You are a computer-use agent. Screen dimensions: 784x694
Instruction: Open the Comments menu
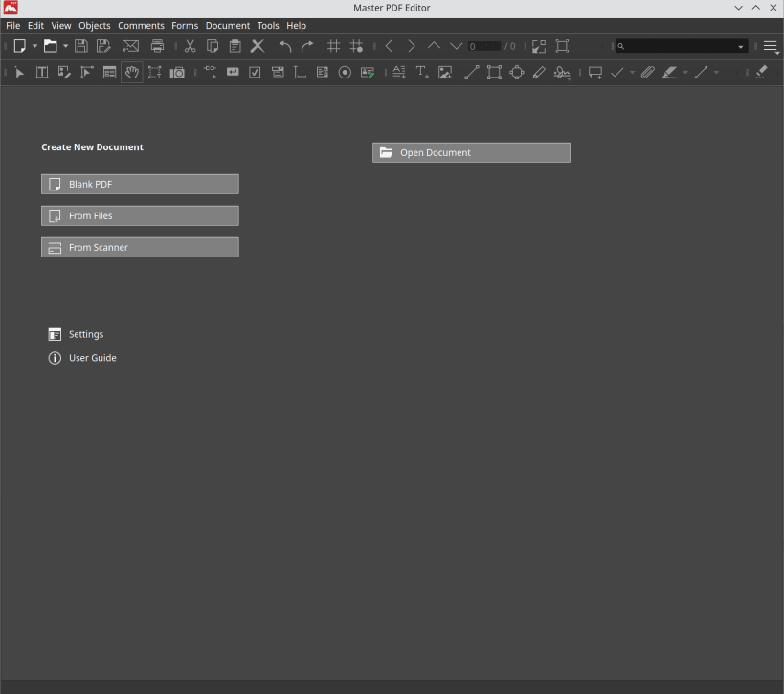pos(141,26)
